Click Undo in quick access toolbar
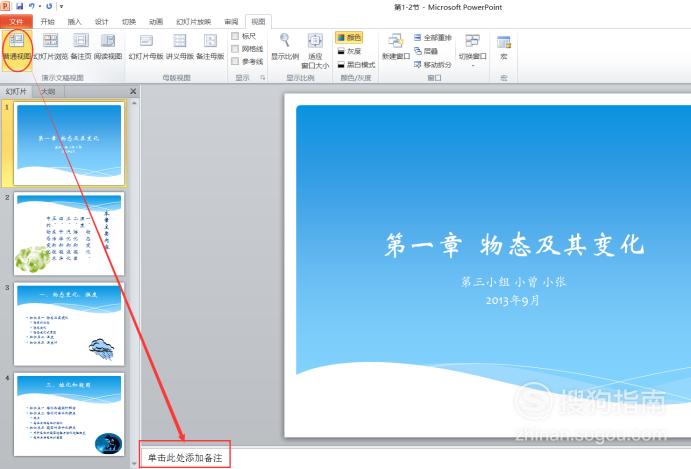Image resolution: width=691 pixels, height=469 pixels. click(x=32, y=6)
